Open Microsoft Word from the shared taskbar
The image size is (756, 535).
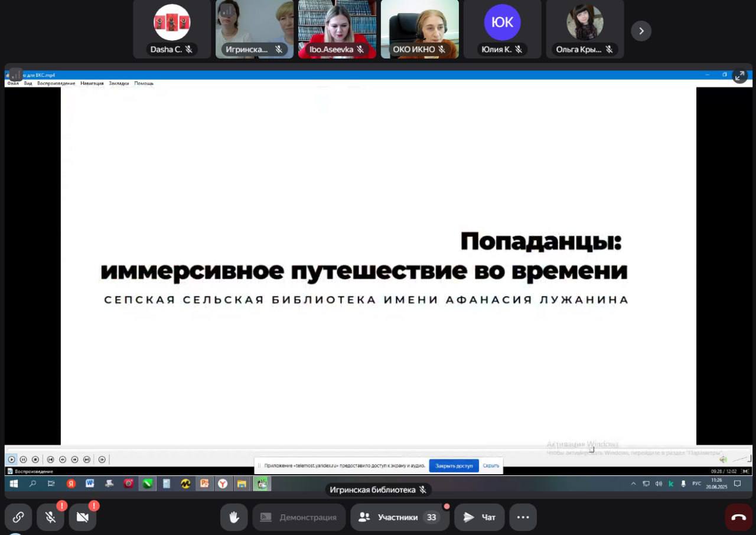coord(90,484)
